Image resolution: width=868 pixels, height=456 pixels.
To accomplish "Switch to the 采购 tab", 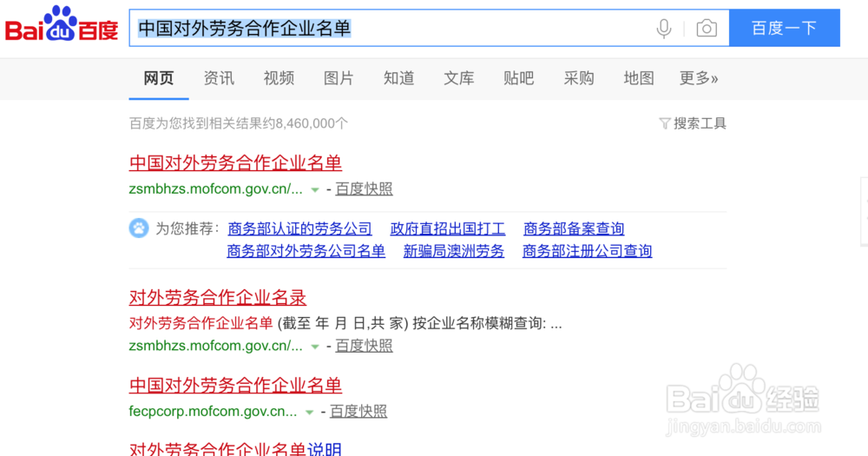I will coord(578,78).
